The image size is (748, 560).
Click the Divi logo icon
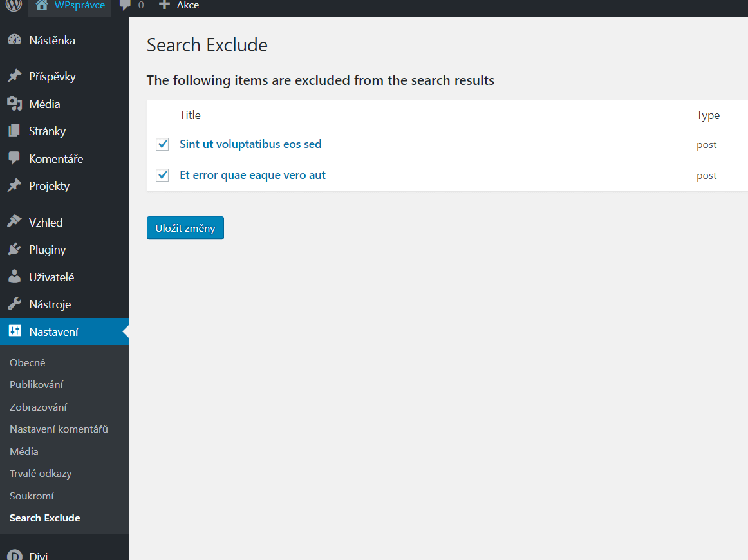(15, 555)
